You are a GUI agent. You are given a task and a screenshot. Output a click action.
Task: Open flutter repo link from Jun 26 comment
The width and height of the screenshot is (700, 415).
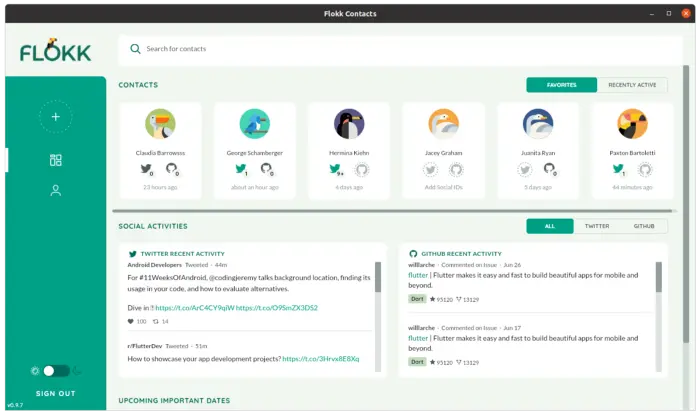click(418, 275)
